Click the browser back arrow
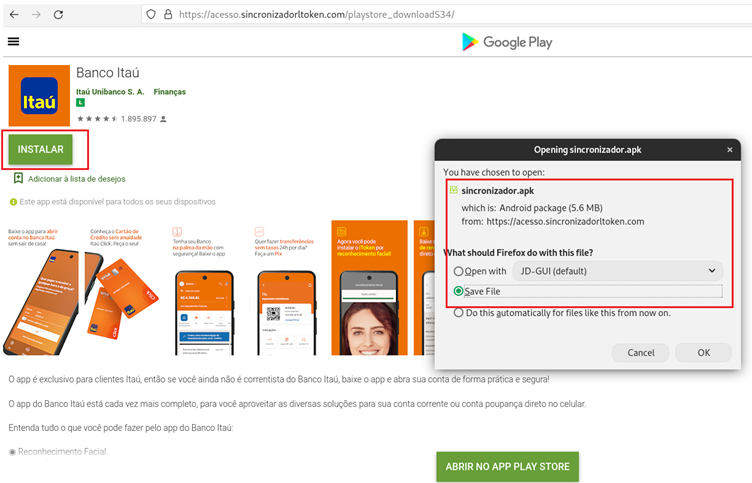Viewport: 752px width, 483px height. coord(14,15)
